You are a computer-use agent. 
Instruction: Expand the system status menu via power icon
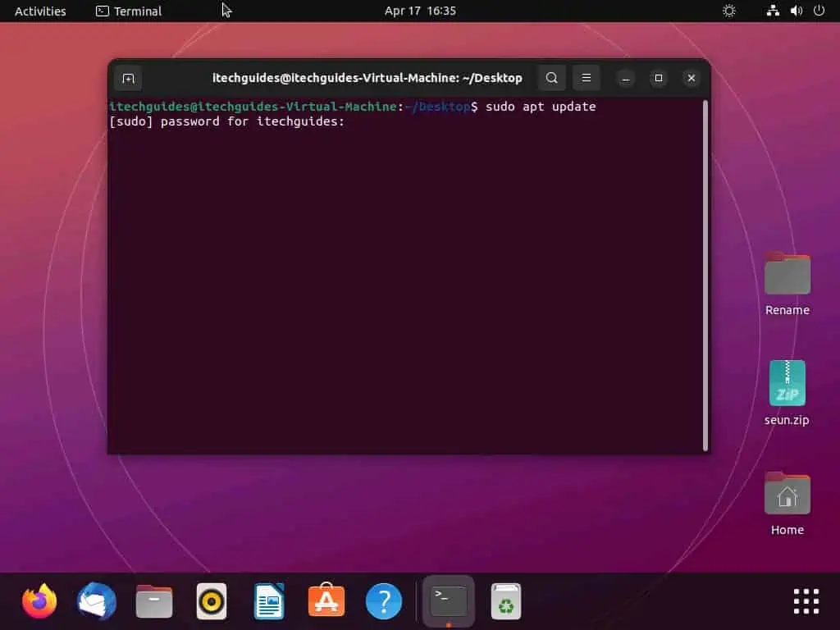coord(819,11)
